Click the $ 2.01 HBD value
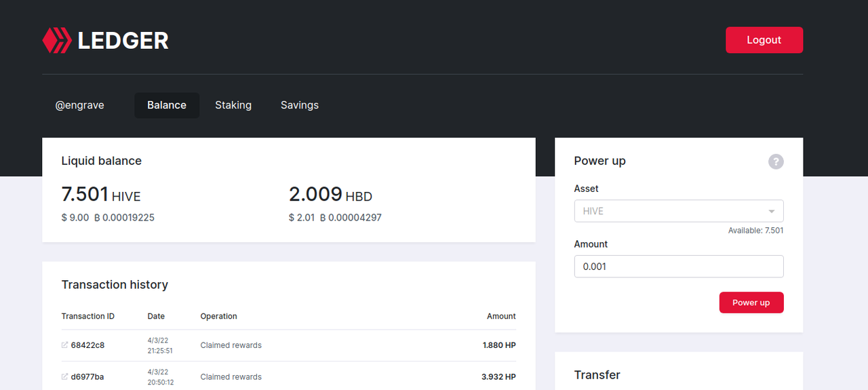868x390 pixels. coord(302,218)
